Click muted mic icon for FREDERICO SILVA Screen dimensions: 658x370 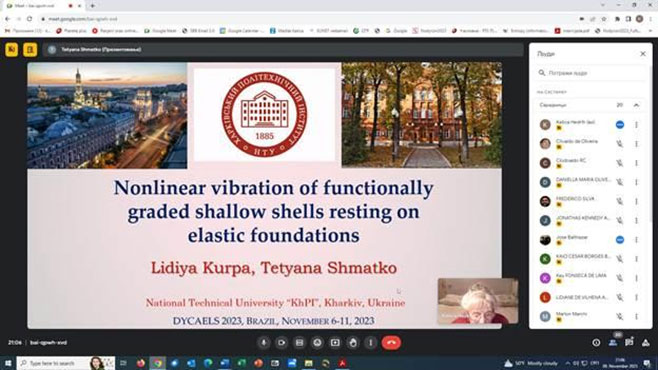(x=620, y=201)
